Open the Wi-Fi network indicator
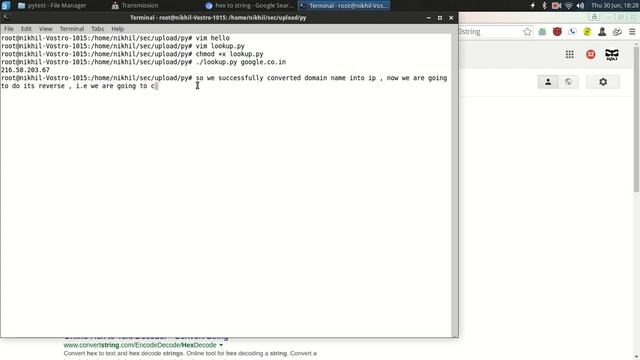Image resolution: width=640 pixels, height=360 pixels. pos(569,5)
